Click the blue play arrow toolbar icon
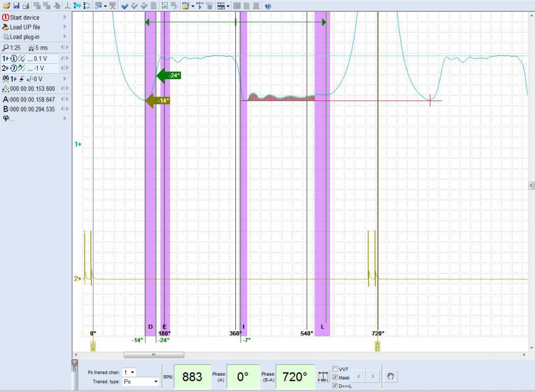This screenshot has width=535, height=392. coord(200,6)
